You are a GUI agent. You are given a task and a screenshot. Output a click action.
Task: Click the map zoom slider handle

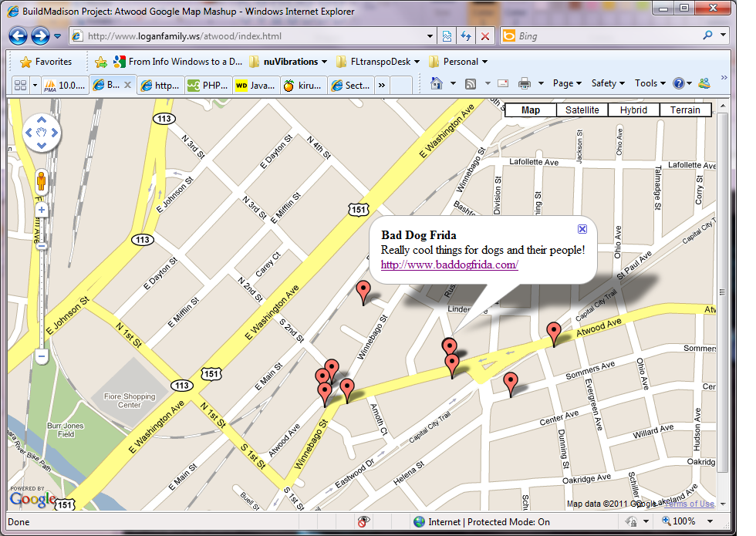click(42, 246)
